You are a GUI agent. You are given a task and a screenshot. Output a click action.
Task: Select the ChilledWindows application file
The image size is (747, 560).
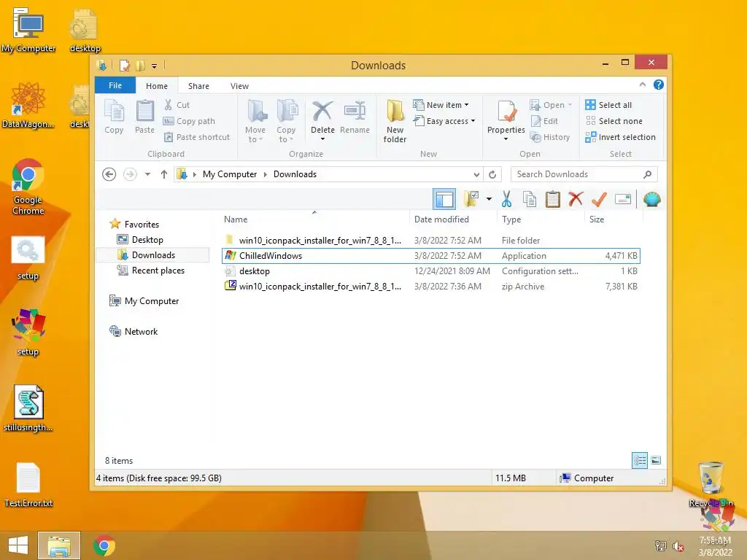pyautogui.click(x=431, y=256)
